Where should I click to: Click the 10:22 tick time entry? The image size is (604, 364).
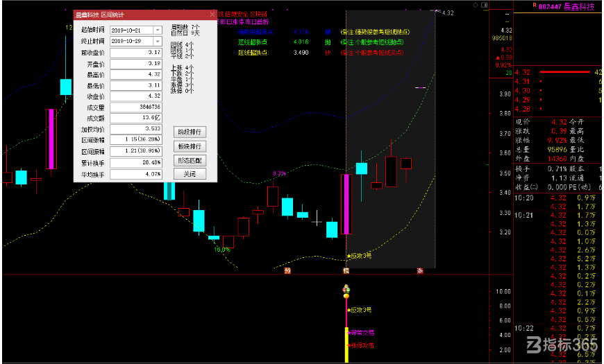pyautogui.click(x=524, y=329)
